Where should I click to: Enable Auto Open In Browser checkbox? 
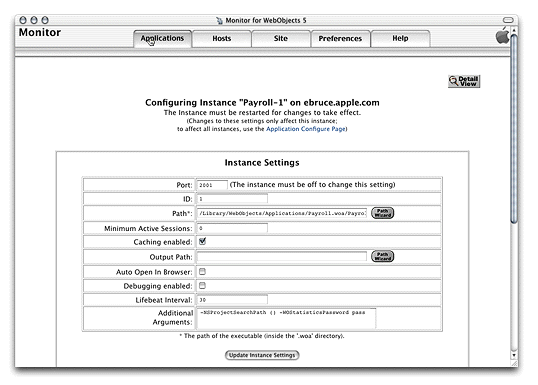(202, 272)
